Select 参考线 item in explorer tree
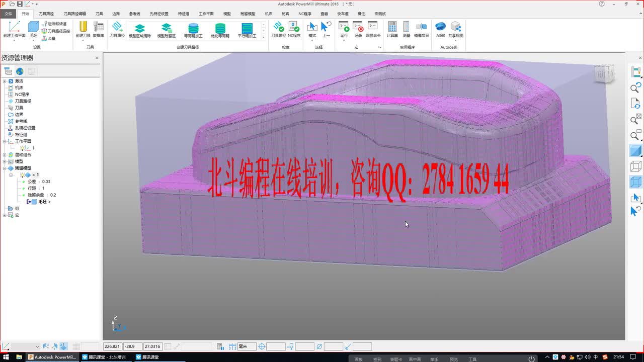This screenshot has height=362, width=644. pos(21,121)
